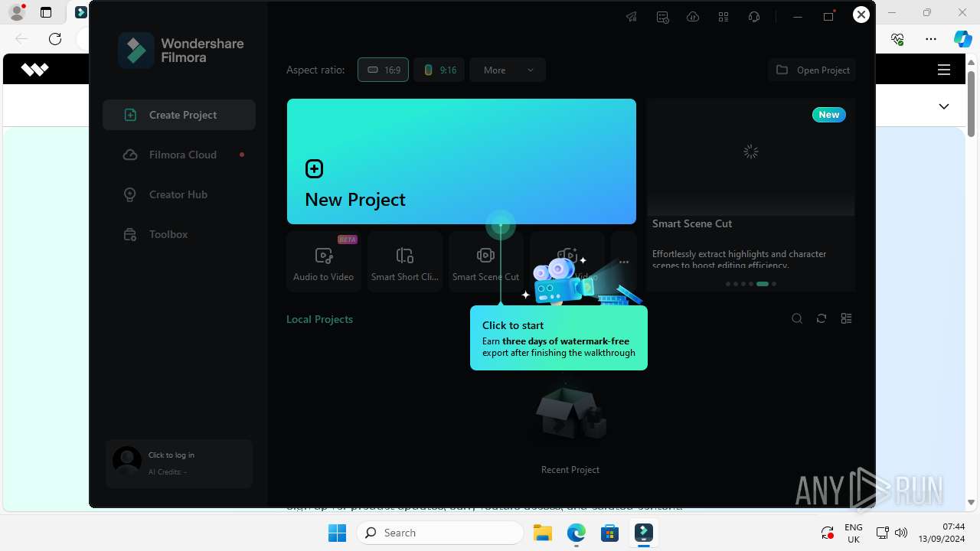This screenshot has height=551, width=980.
Task: Open the headset support icon
Action: point(754,17)
